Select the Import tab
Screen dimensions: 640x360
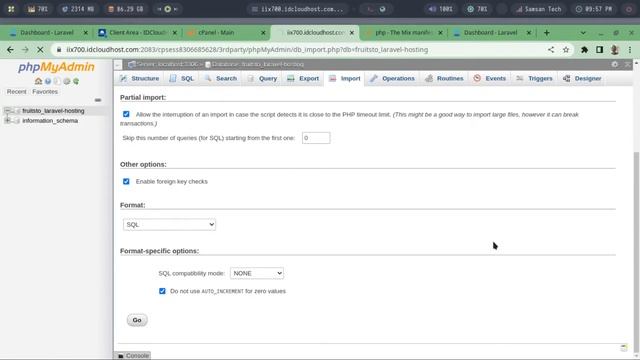coord(345,78)
